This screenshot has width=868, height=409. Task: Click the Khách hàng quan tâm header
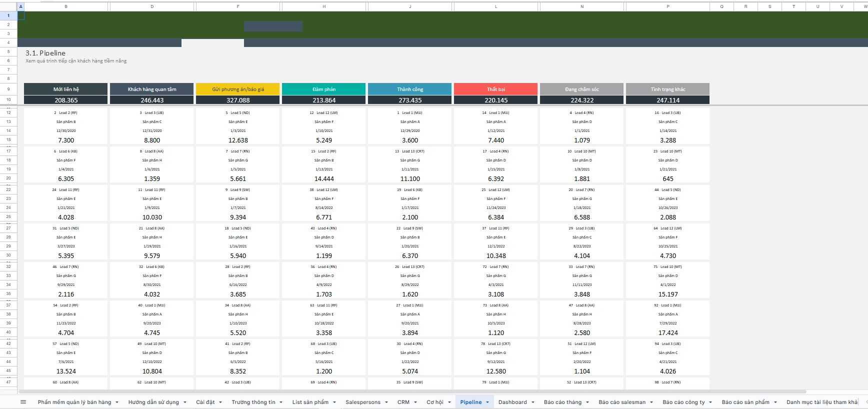(x=152, y=89)
